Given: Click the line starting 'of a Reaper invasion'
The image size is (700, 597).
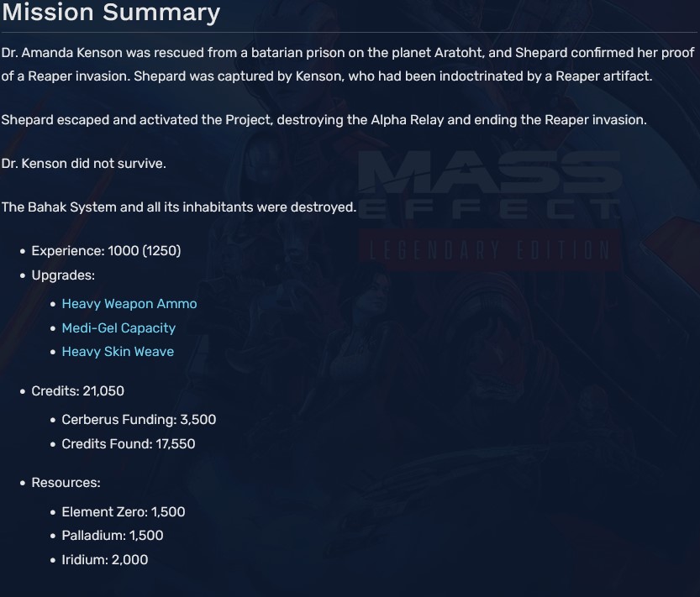Looking at the screenshot, I should (326, 76).
